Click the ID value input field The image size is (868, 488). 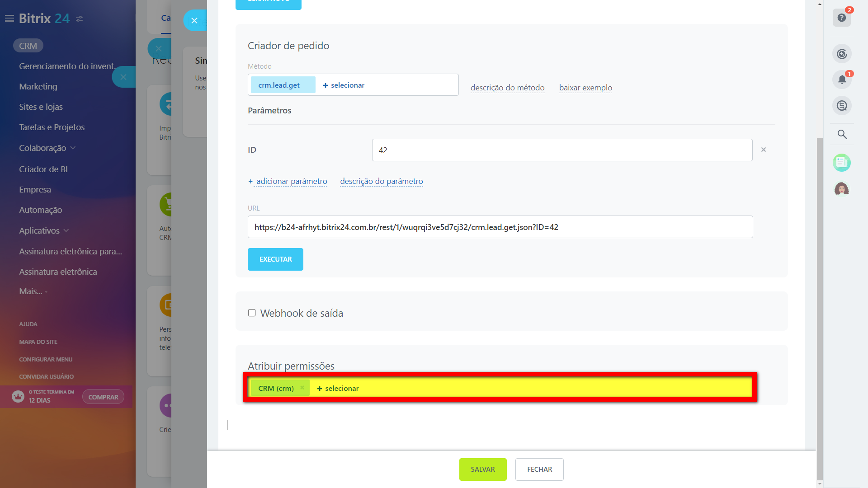tap(561, 150)
